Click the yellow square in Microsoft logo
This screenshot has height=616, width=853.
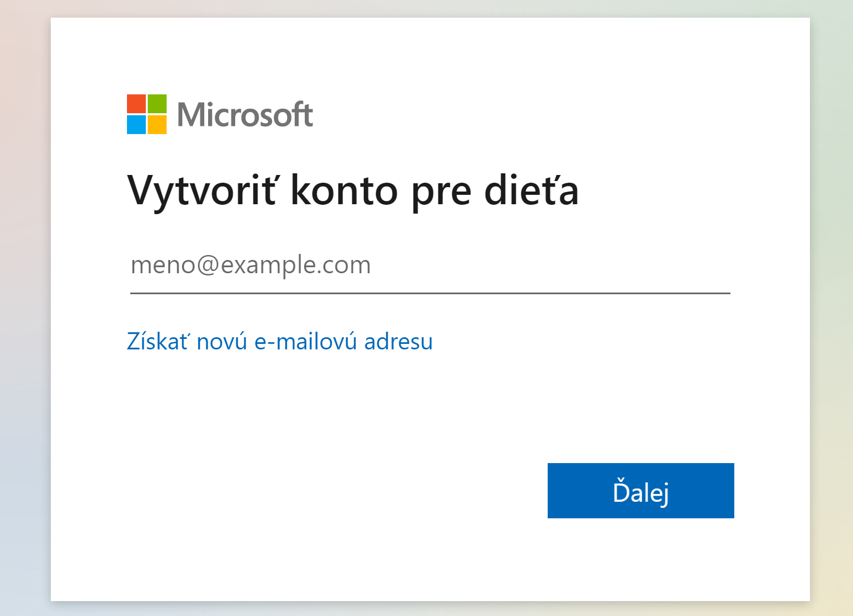coord(157,125)
